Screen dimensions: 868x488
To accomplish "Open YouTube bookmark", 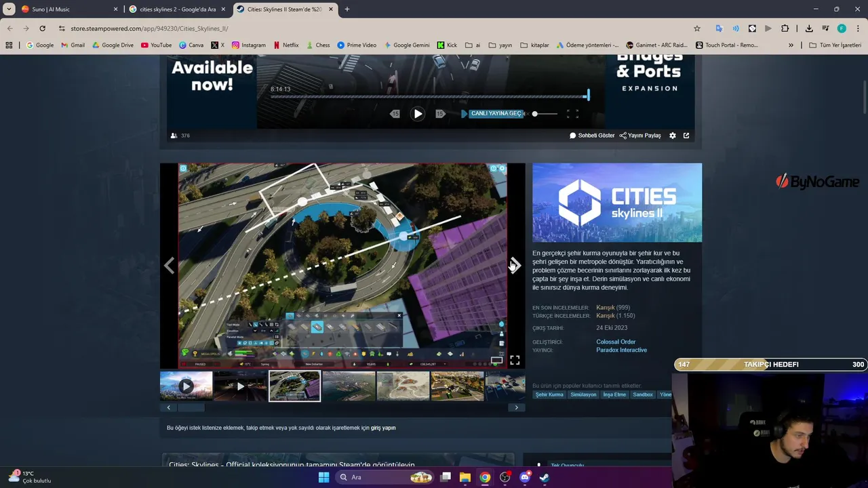I will pos(156,45).
